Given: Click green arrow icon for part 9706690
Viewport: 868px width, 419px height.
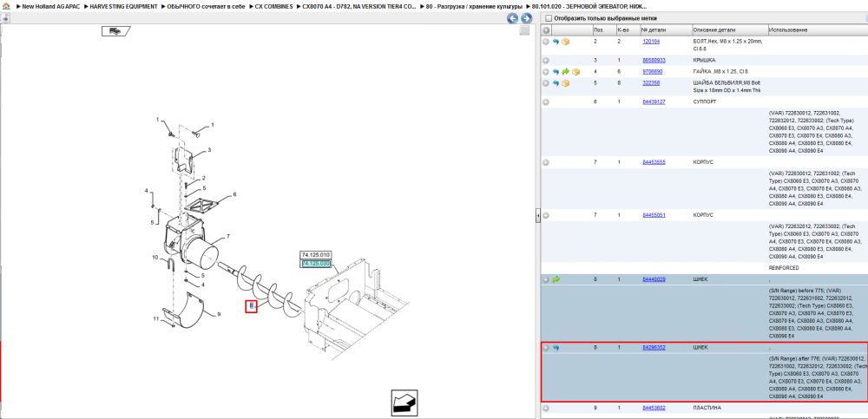Looking at the screenshot, I should (x=566, y=72).
